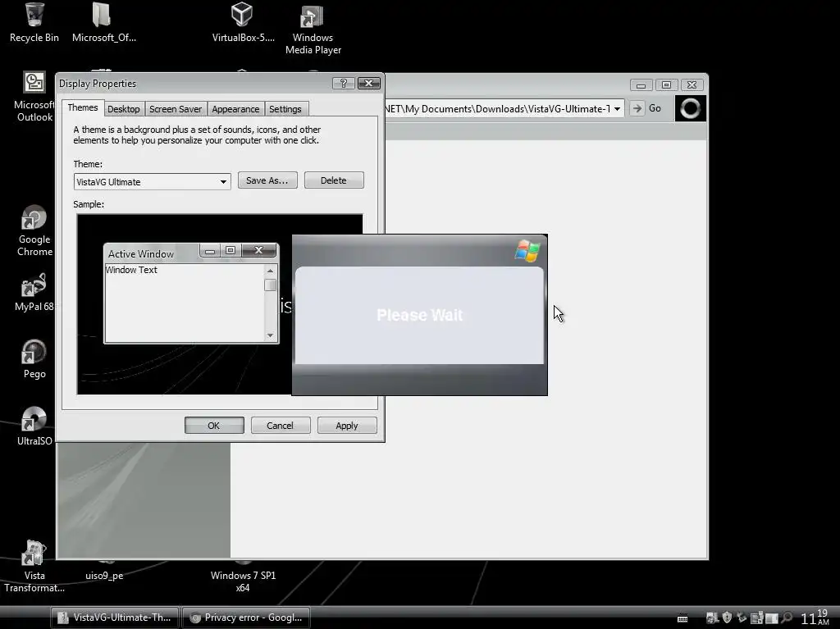Click the Windows flag logo in Please Wait dialog
840x629 pixels.
[527, 251]
